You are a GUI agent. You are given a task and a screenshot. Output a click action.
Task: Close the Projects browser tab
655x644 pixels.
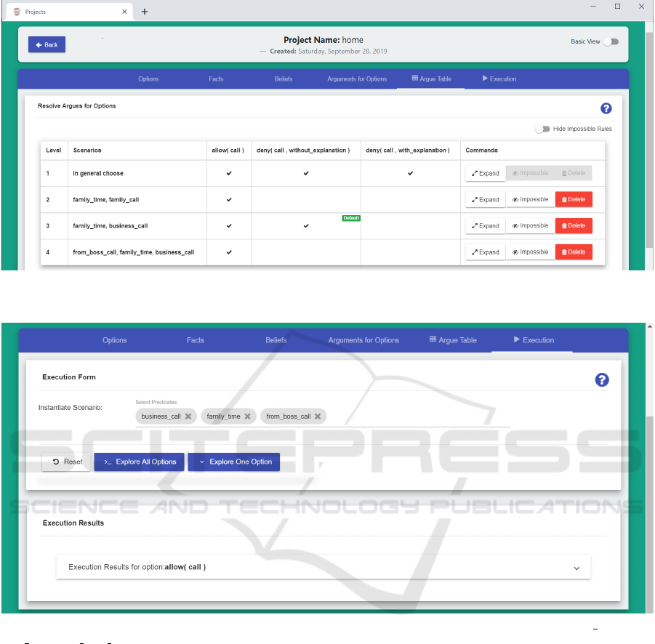[x=124, y=12]
